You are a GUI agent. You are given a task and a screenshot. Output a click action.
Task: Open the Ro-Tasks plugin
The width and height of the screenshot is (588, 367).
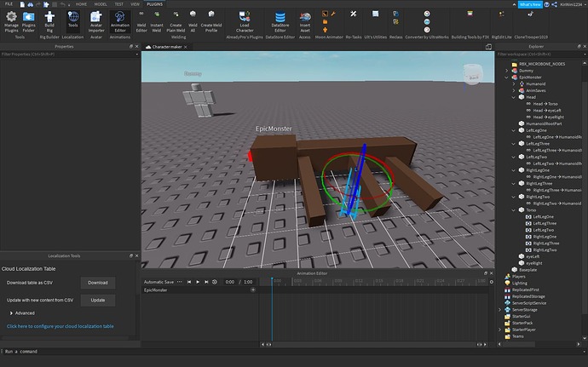[x=354, y=14]
